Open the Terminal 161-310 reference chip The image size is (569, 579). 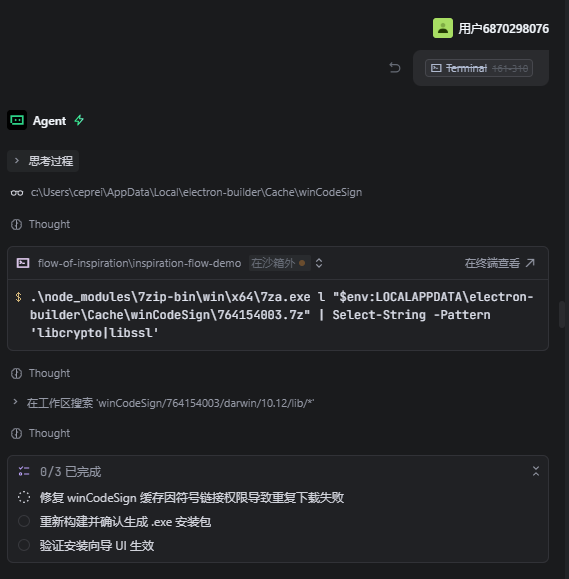(x=479, y=68)
